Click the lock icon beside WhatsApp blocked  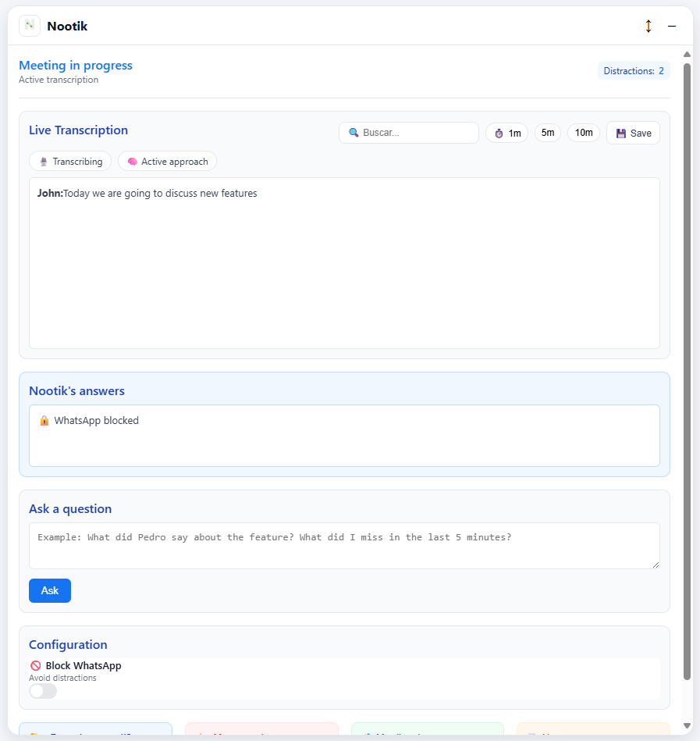tap(44, 420)
